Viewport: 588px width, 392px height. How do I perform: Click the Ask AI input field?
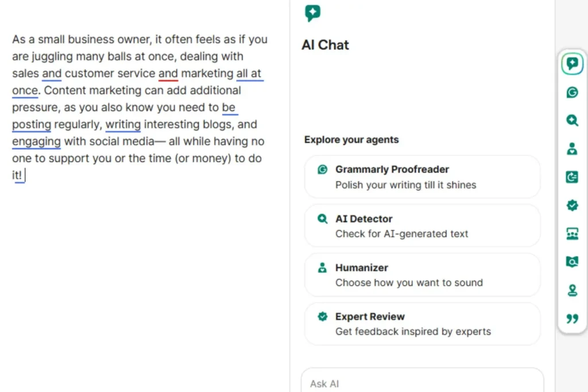click(x=422, y=383)
